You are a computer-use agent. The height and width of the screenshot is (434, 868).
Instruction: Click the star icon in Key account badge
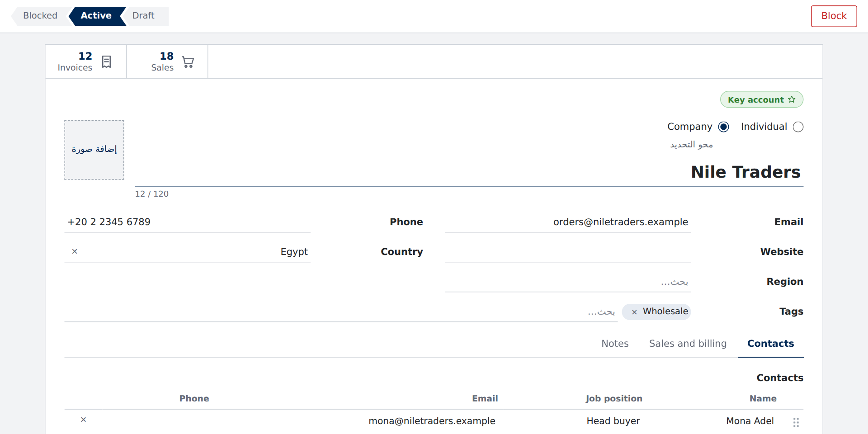click(x=792, y=99)
